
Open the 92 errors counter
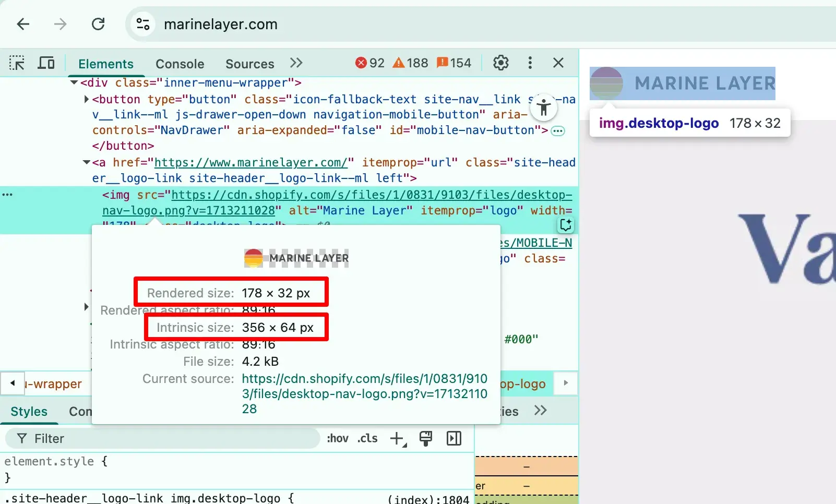(370, 63)
